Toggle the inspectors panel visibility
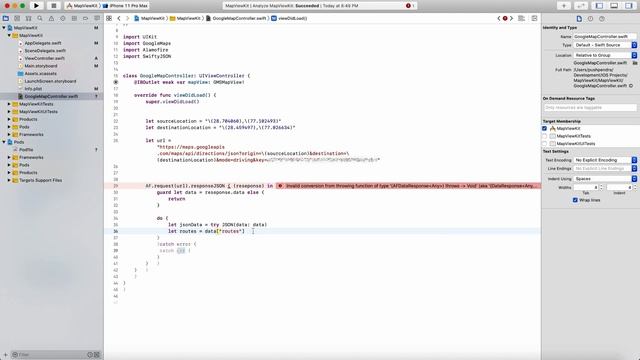Screen dimensions: 640x360 (629, 6)
